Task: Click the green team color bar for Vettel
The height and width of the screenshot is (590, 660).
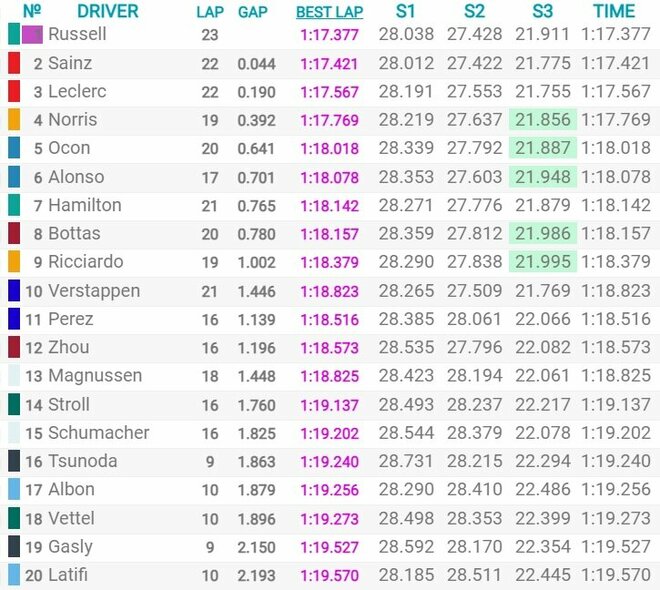Action: pyautogui.click(x=14, y=518)
